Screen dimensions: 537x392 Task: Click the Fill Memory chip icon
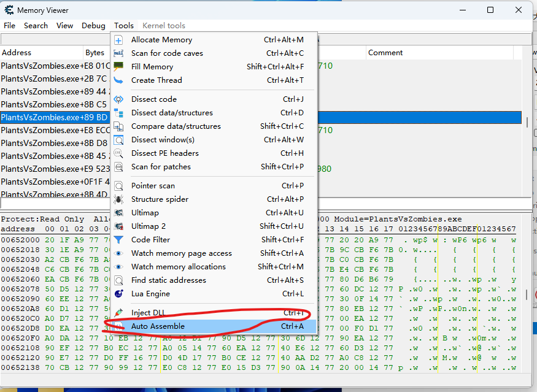119,67
